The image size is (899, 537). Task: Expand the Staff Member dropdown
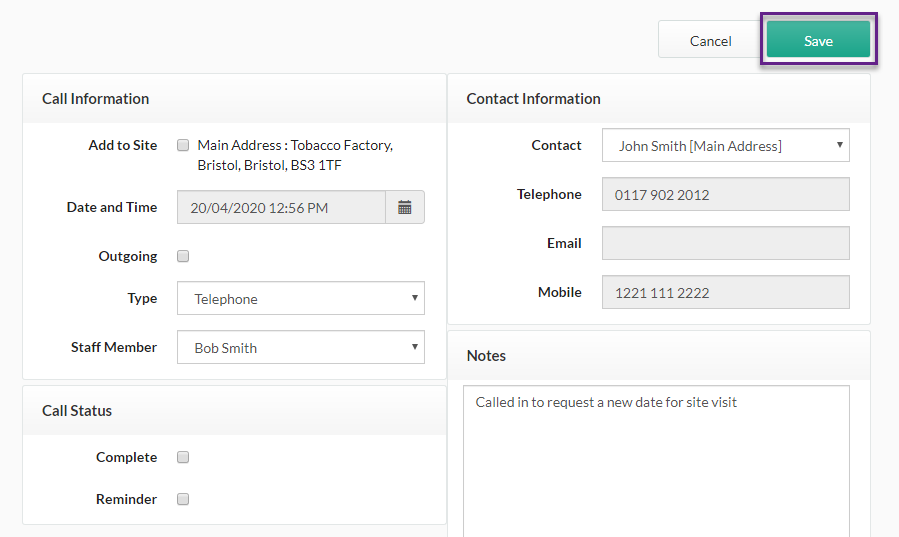click(x=301, y=347)
